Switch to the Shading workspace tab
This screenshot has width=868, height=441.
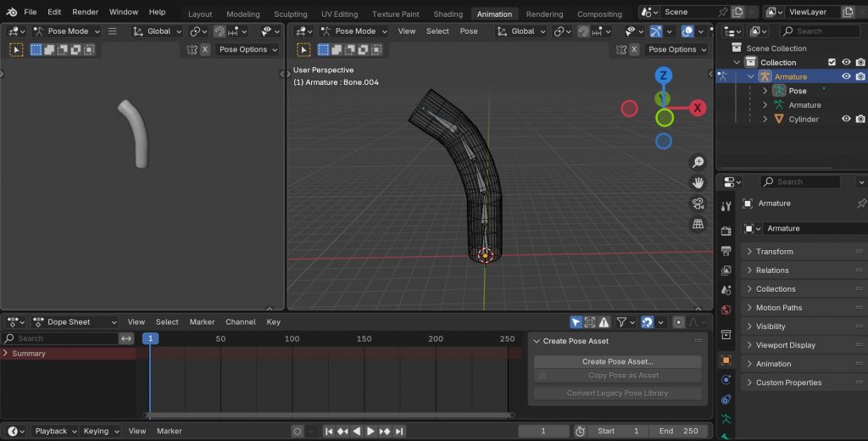click(x=448, y=14)
